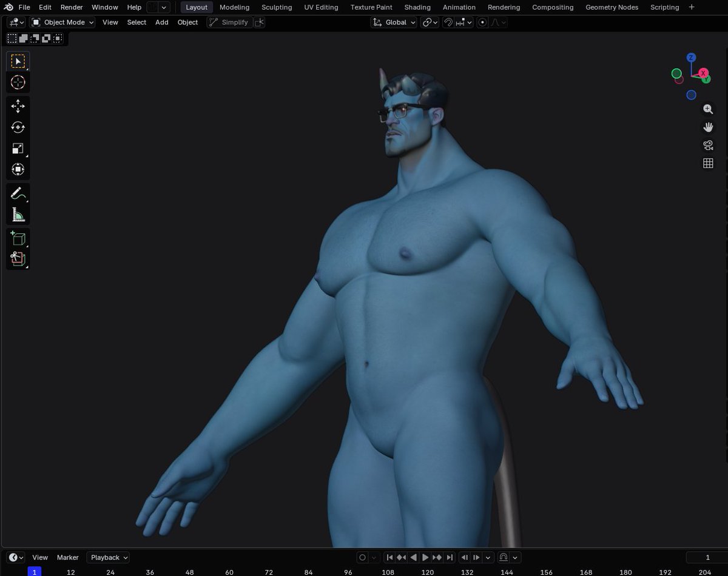This screenshot has width=728, height=576.
Task: Pick the Measure tool
Action: point(18,213)
